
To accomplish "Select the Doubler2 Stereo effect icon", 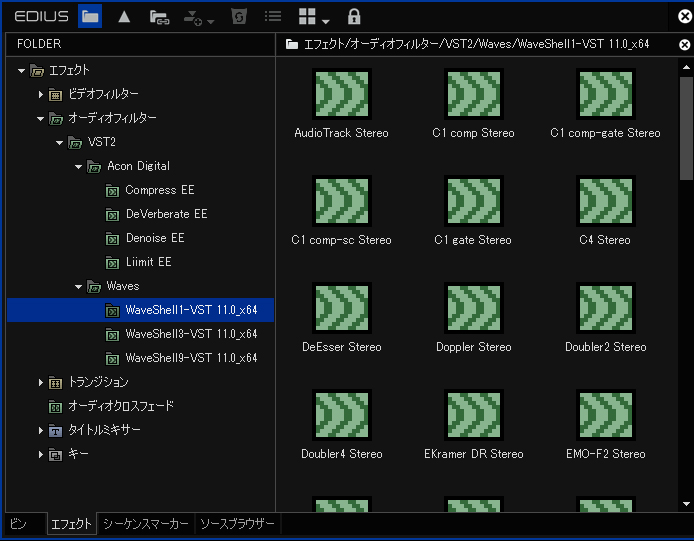I will (x=605, y=308).
